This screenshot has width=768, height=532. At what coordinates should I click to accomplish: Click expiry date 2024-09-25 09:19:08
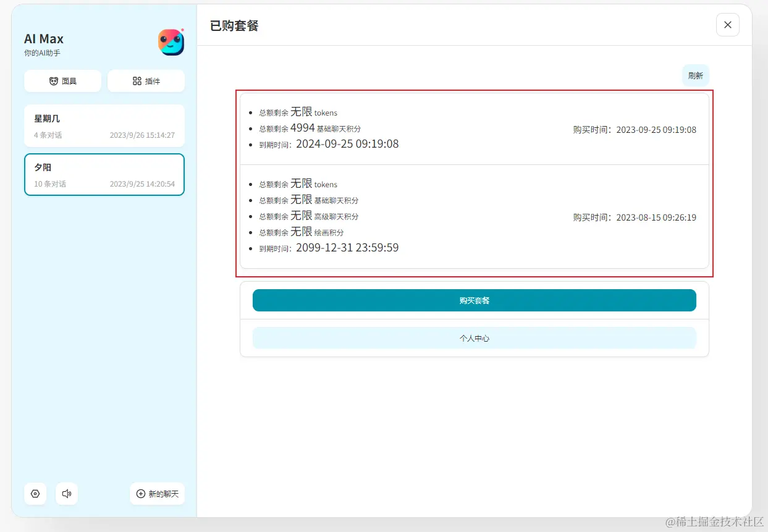(347, 144)
